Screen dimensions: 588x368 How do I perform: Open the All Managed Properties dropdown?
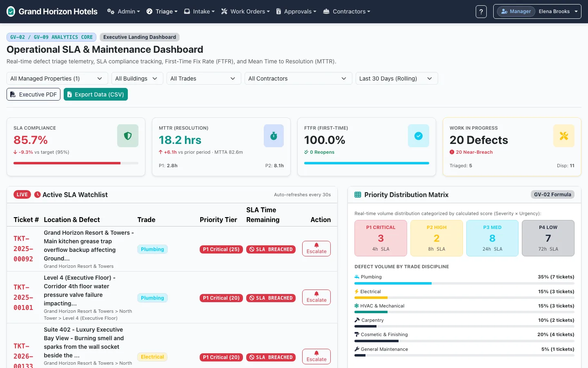click(x=57, y=79)
